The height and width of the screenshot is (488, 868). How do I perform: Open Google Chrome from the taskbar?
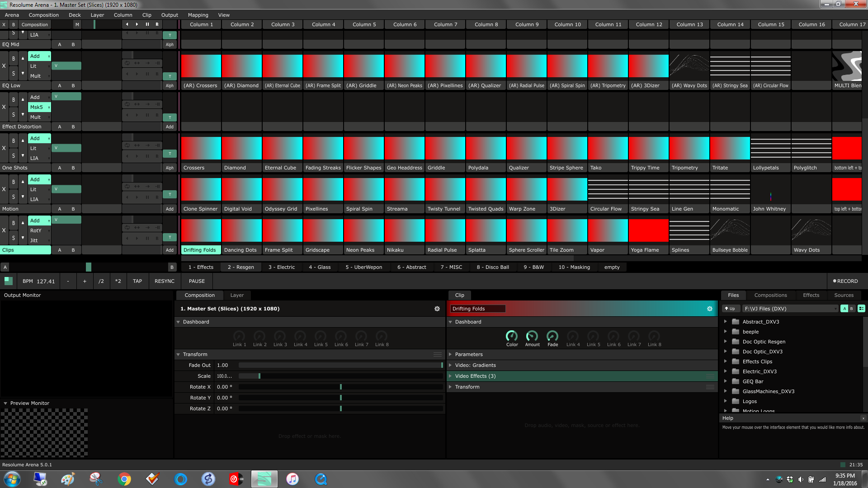click(x=124, y=479)
